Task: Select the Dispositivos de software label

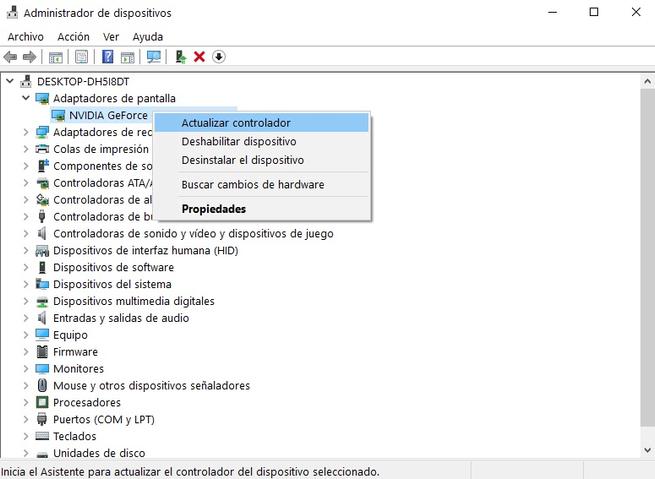Action: click(x=114, y=267)
